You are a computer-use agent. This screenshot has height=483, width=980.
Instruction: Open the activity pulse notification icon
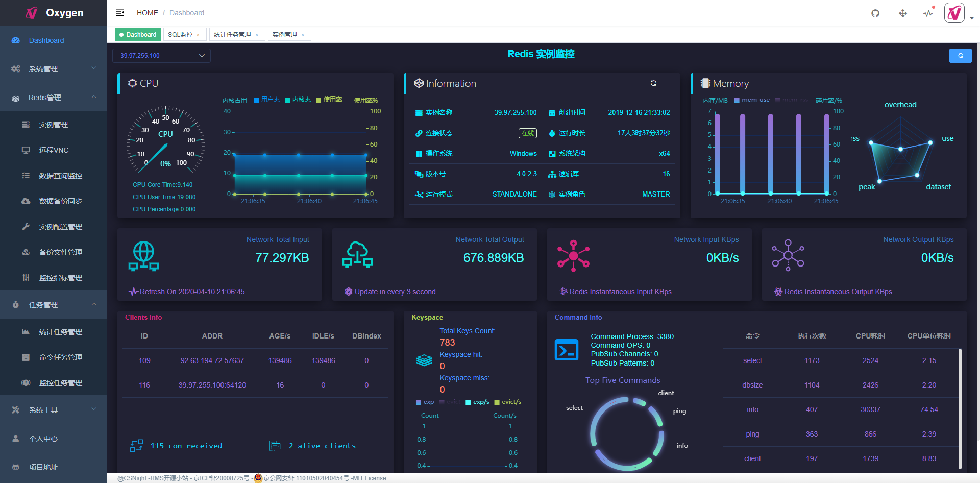pos(928,13)
